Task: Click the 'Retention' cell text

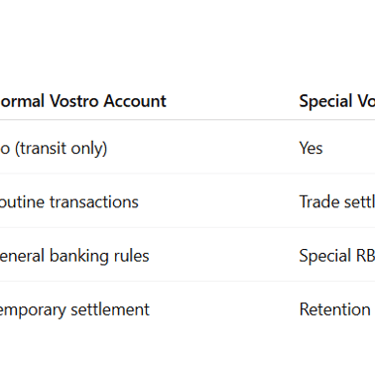Action: 335,310
